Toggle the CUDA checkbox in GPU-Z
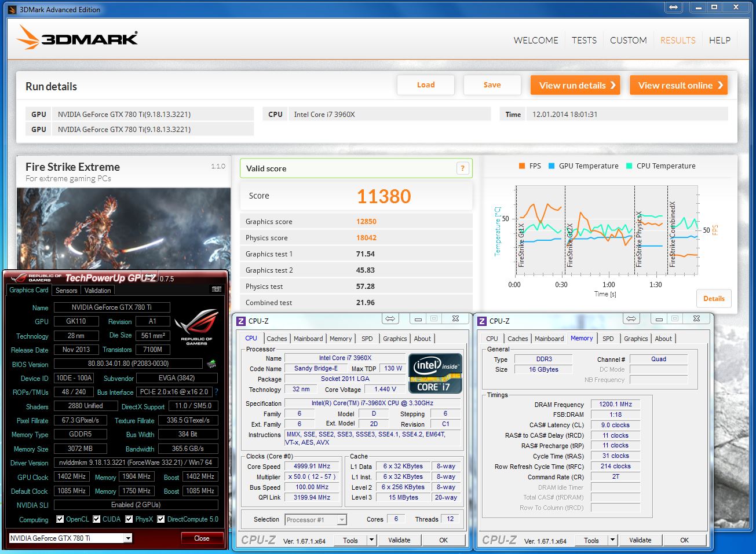Screen dimensions: 756x554 click(x=96, y=519)
